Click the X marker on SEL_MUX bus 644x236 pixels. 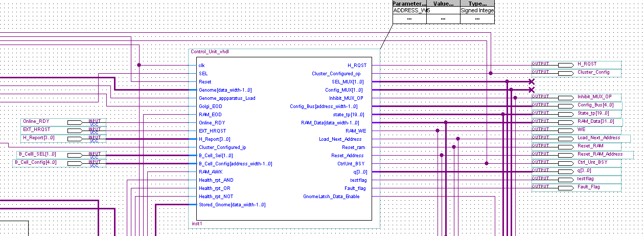pos(531,81)
